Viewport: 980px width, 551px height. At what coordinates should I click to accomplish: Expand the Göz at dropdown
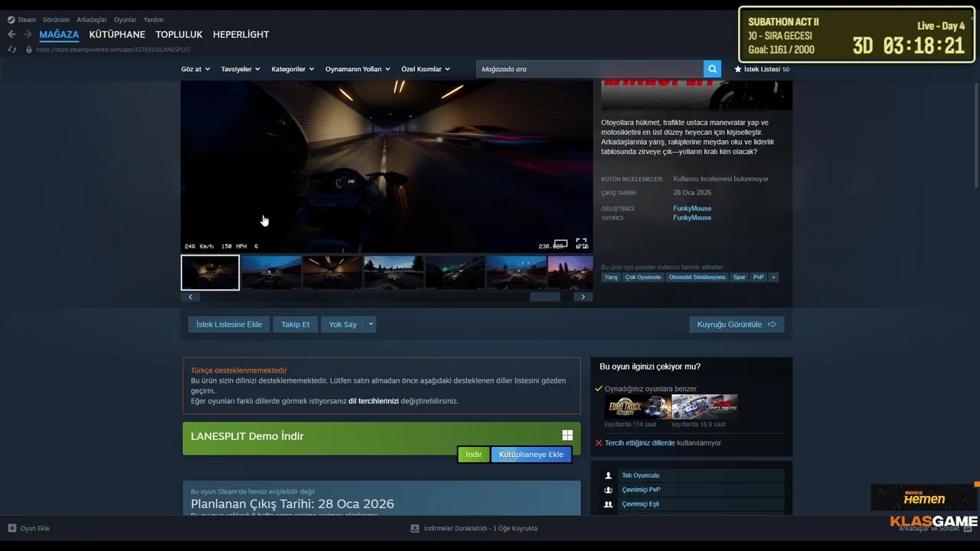195,69
